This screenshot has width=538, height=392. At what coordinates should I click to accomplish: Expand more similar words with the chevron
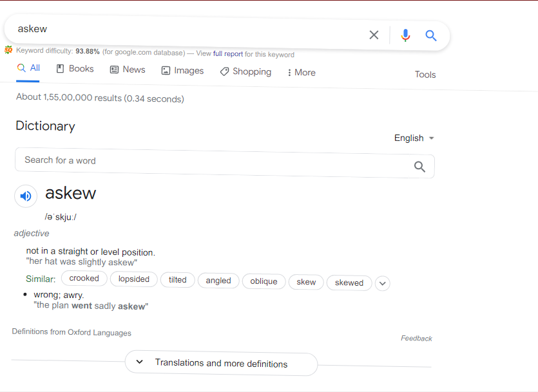click(382, 283)
